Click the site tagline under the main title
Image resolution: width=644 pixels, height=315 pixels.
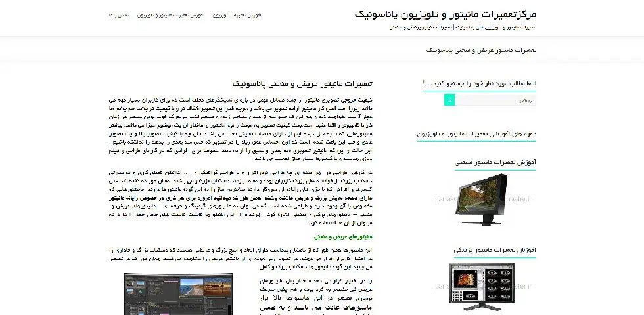(x=463, y=27)
